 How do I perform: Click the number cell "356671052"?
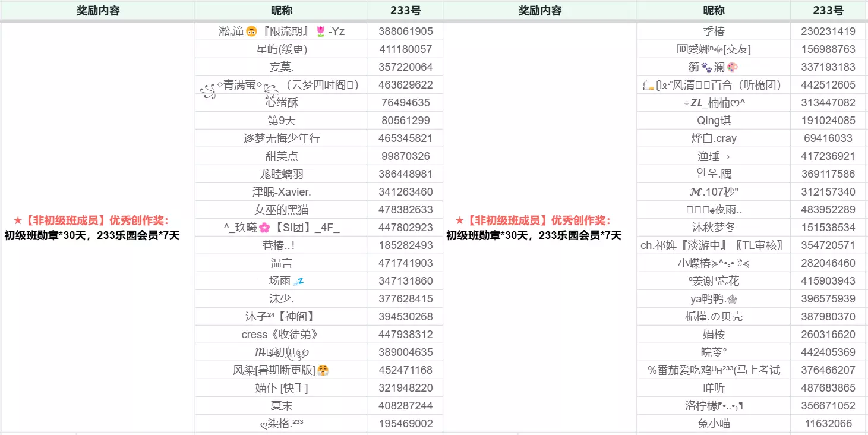pyautogui.click(x=828, y=406)
